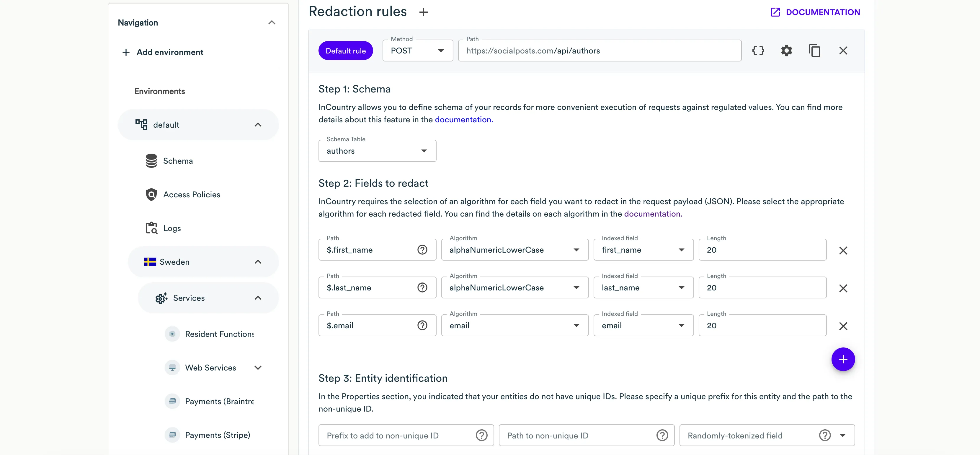The height and width of the screenshot is (455, 980).
Task: Open Access Policies from the sidebar
Action: pyautogui.click(x=191, y=194)
